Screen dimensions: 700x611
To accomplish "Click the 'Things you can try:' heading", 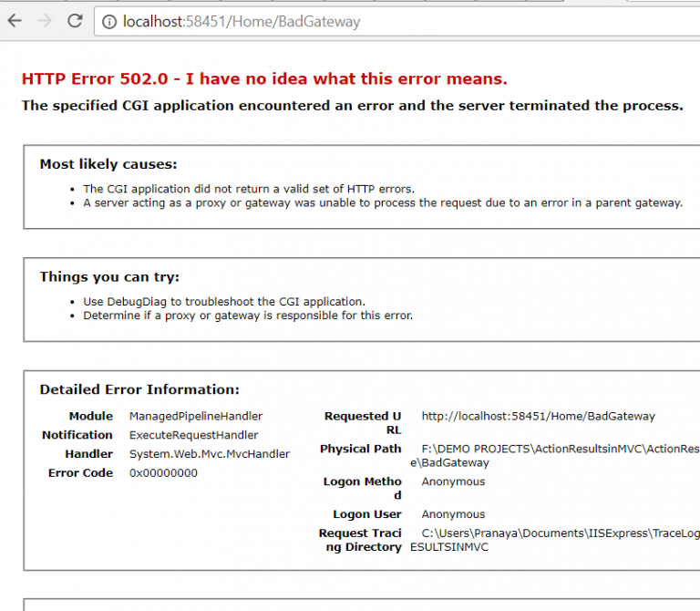I will click(x=109, y=277).
